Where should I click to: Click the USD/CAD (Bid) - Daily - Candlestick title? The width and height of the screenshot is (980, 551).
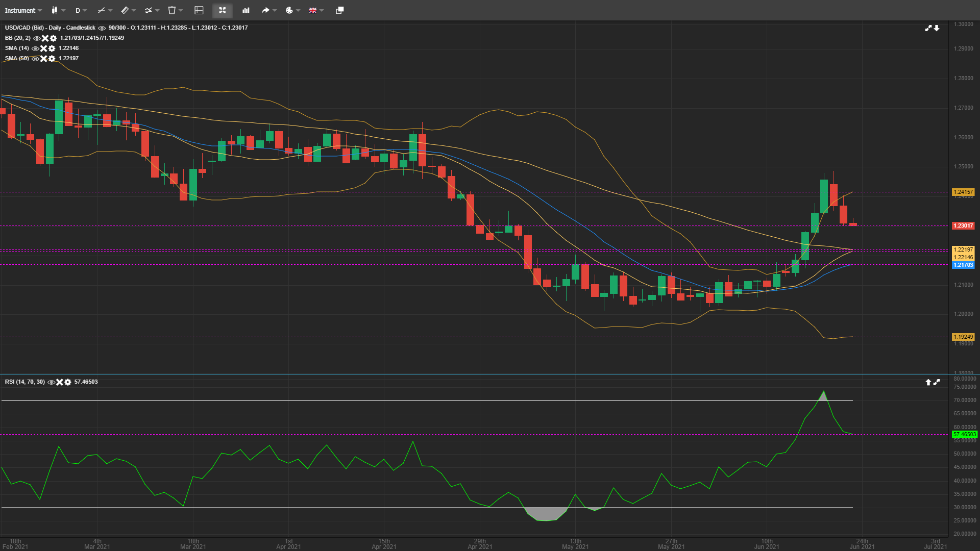pos(50,28)
